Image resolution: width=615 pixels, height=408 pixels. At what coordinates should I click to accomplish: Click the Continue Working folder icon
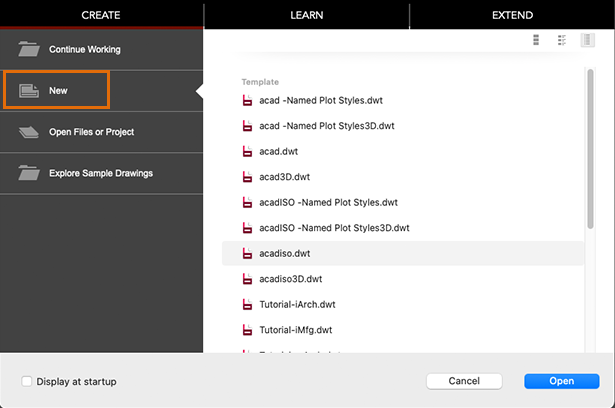tap(29, 49)
